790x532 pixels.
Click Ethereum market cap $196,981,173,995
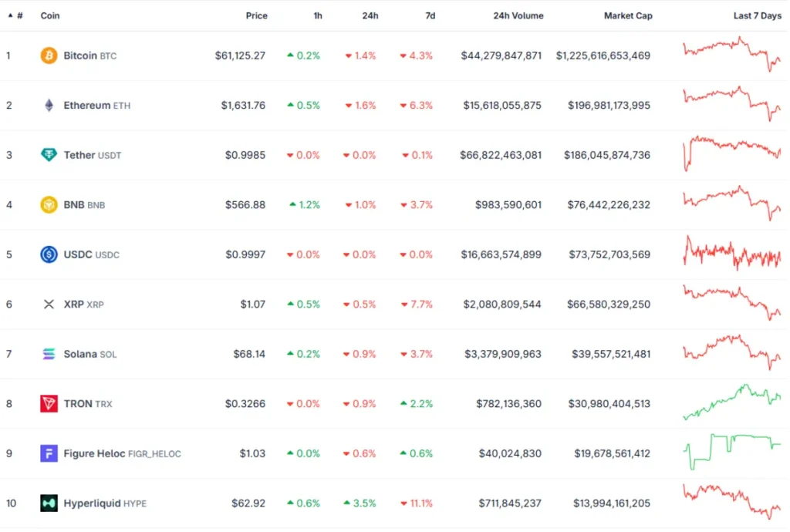click(609, 105)
